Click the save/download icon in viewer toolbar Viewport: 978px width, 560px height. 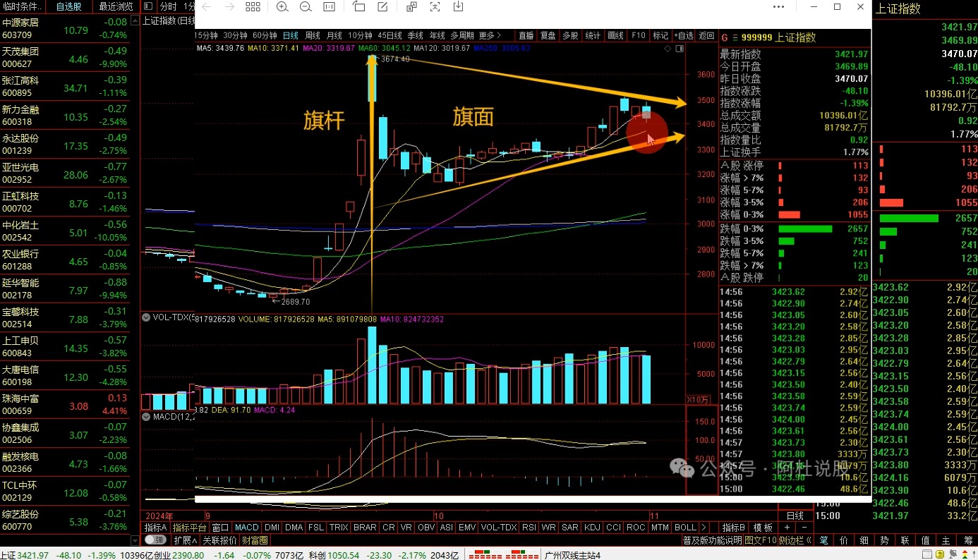tap(458, 7)
